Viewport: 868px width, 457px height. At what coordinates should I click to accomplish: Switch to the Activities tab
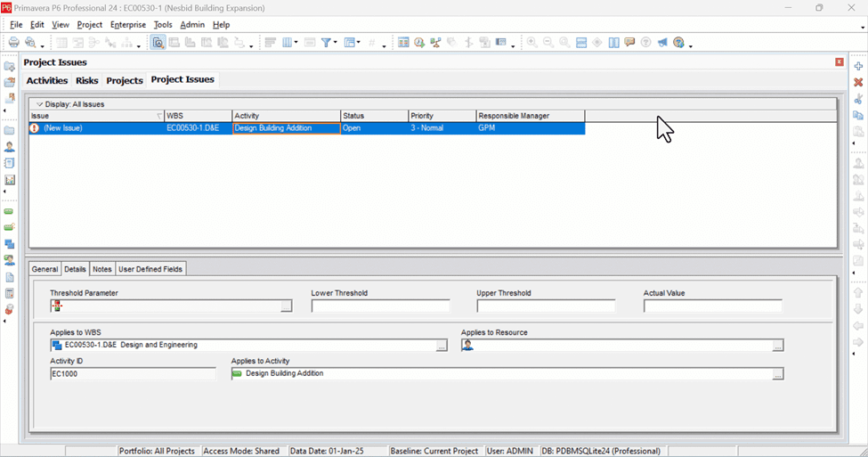pyautogui.click(x=47, y=80)
